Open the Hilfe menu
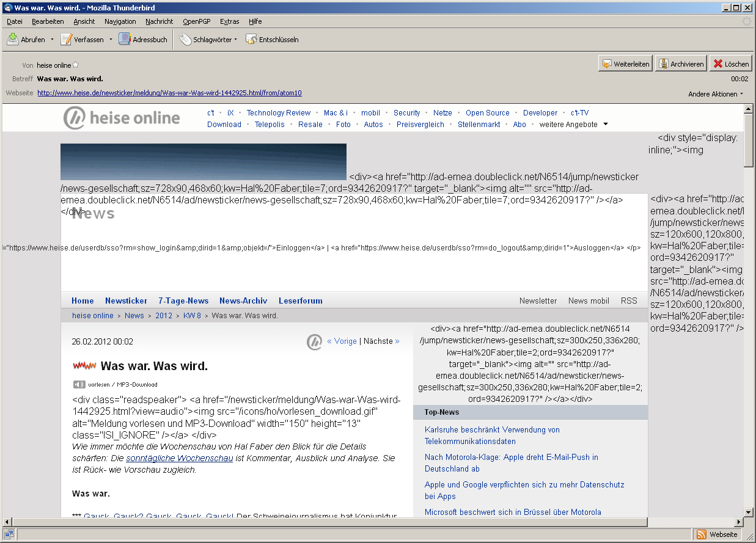This screenshot has width=756, height=543. [x=255, y=21]
